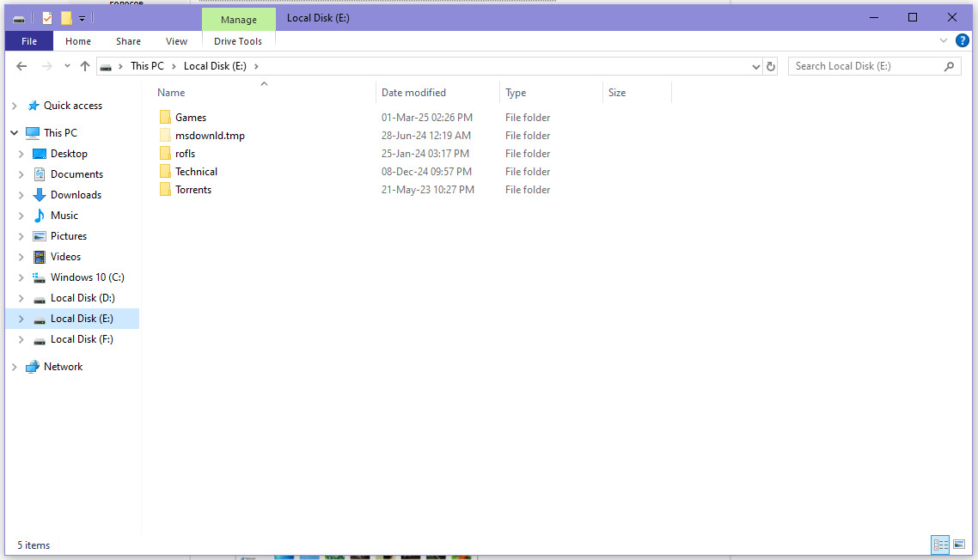Switch to Large icons view layout
The height and width of the screenshot is (560, 978).
(x=959, y=545)
